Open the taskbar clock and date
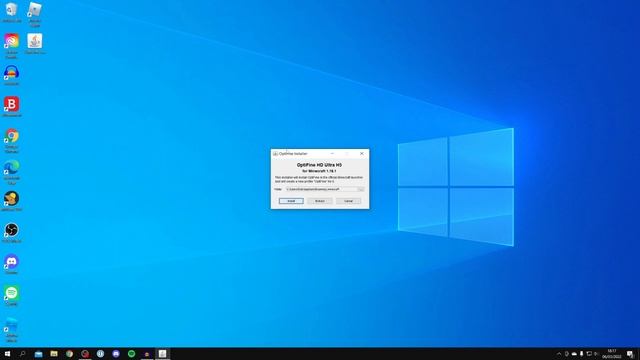Screen dimensions: 640x360 pos(611,354)
